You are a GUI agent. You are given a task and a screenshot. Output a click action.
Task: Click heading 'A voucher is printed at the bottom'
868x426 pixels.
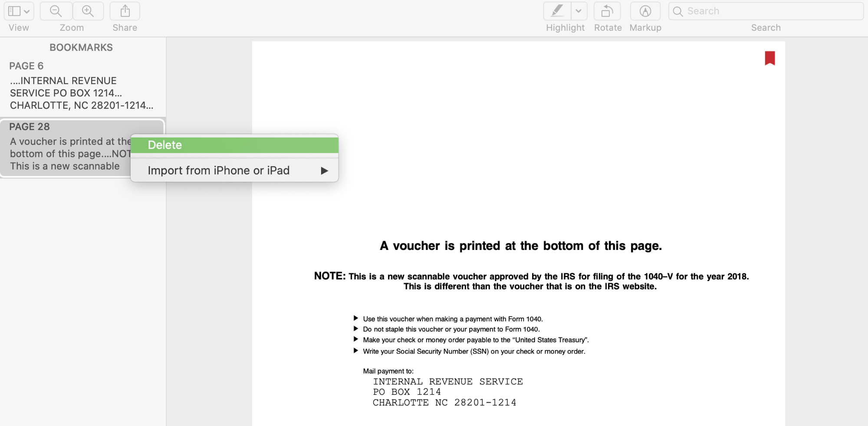[521, 246]
